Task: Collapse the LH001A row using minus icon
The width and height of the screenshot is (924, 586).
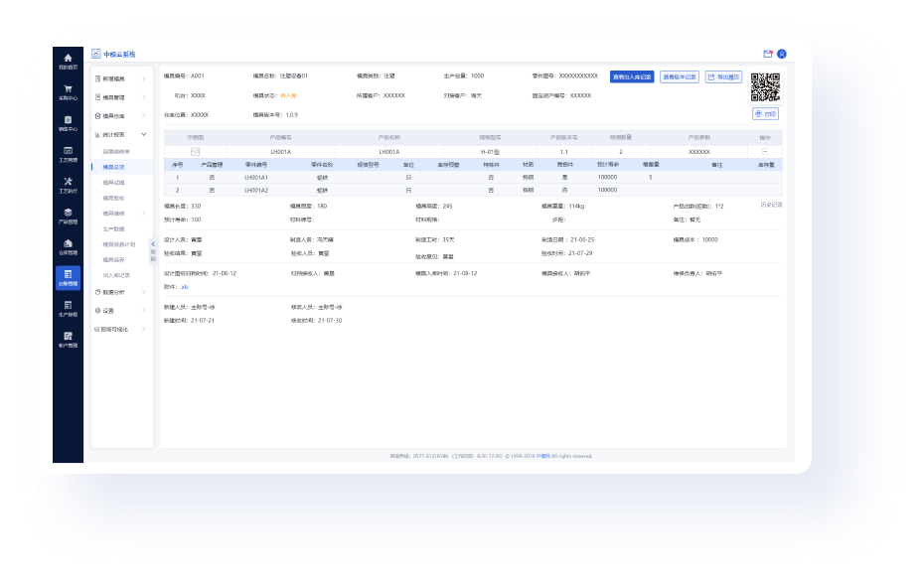Action: 765,151
